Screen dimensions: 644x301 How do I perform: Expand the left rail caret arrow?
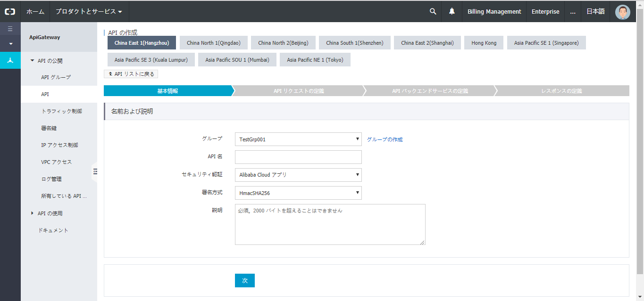(x=10, y=43)
